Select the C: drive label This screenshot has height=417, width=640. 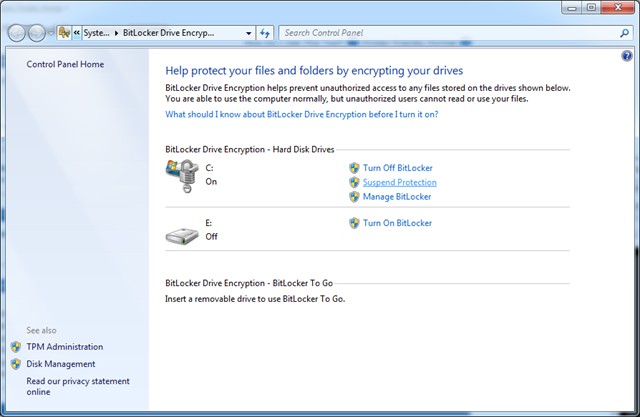(x=209, y=168)
